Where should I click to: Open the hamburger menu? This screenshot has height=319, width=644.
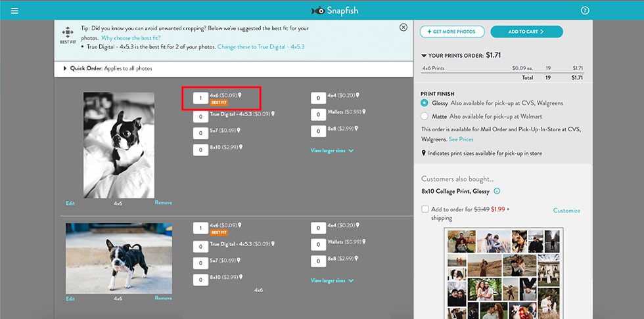[14, 11]
